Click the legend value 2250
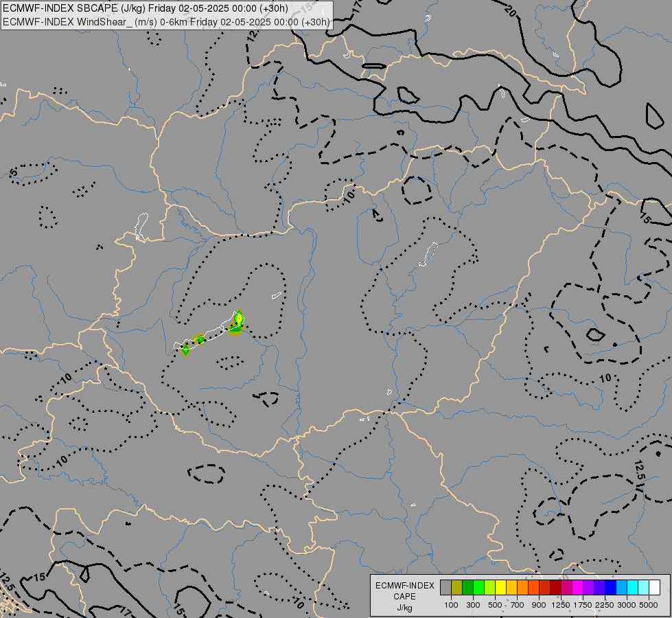This screenshot has height=618, width=672. [x=605, y=605]
